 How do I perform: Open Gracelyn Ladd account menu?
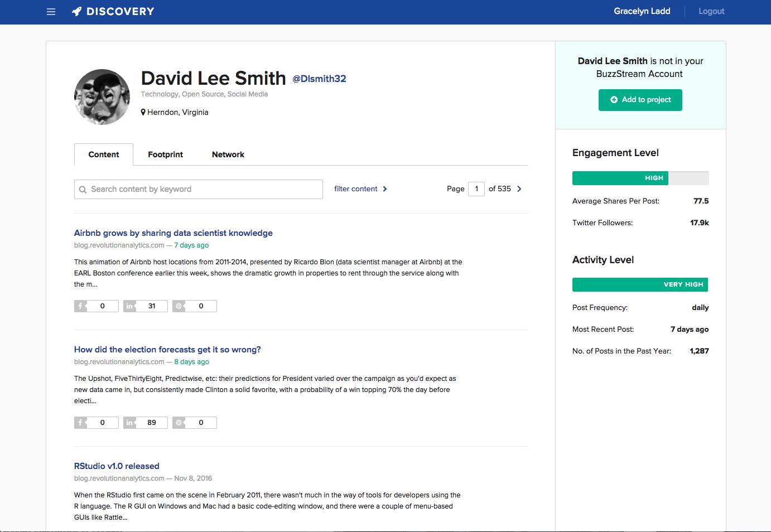coord(642,11)
